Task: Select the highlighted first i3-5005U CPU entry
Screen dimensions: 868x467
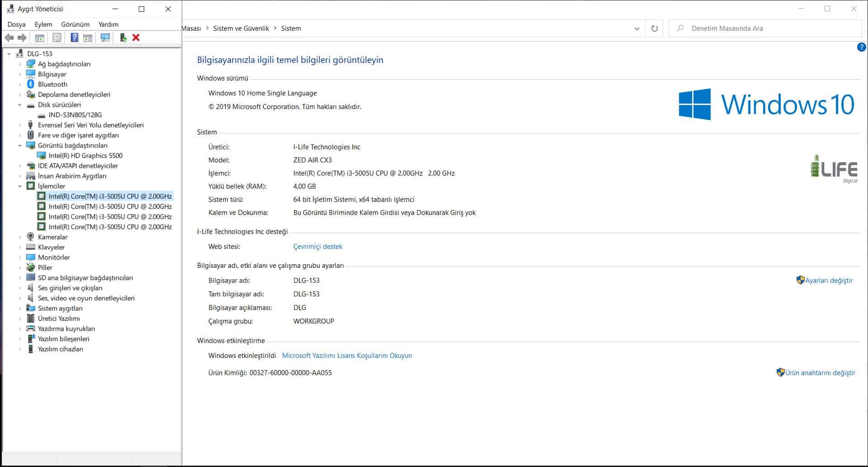Action: coord(110,196)
